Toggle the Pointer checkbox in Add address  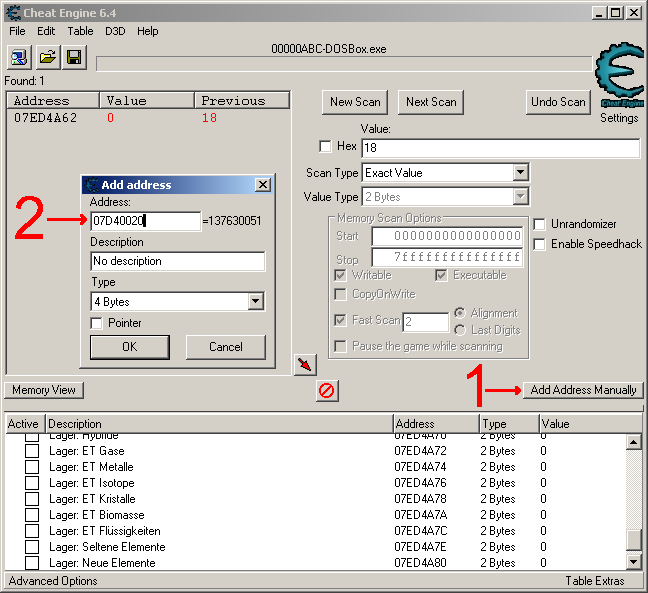pos(96,323)
